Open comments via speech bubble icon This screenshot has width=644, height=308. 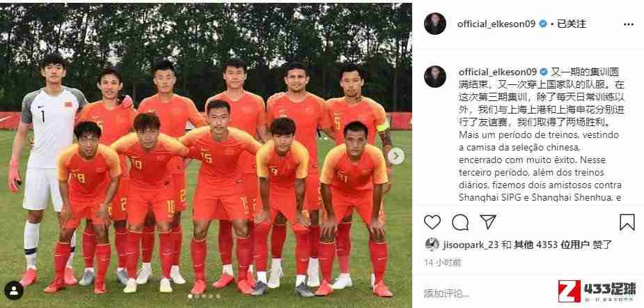coord(460,222)
